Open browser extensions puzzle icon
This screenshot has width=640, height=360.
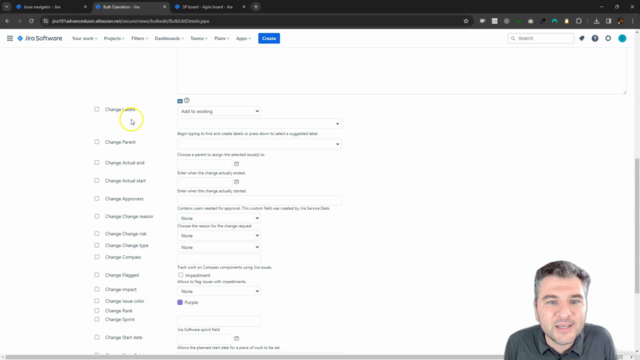tap(579, 21)
